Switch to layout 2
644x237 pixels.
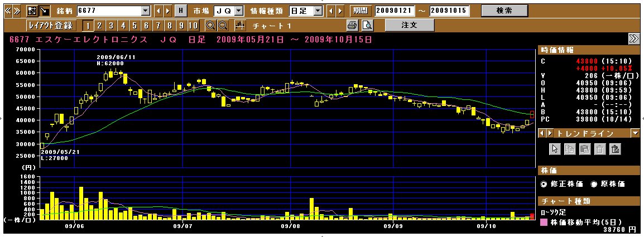[99, 26]
